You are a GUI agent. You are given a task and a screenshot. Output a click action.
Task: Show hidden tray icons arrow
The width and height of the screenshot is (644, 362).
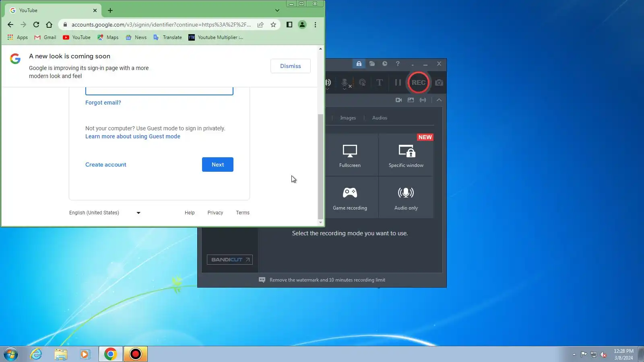pyautogui.click(x=574, y=354)
